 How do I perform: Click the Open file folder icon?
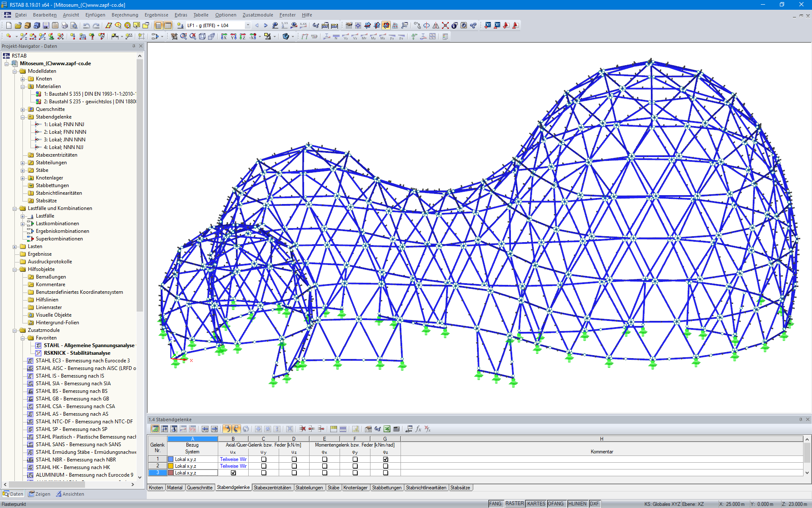tap(18, 25)
